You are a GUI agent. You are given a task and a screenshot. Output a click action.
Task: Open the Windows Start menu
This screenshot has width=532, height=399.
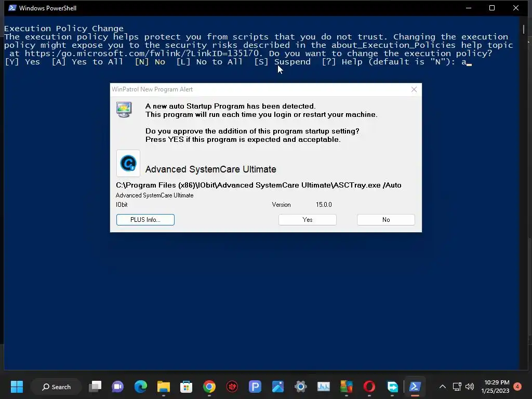pyautogui.click(x=17, y=387)
